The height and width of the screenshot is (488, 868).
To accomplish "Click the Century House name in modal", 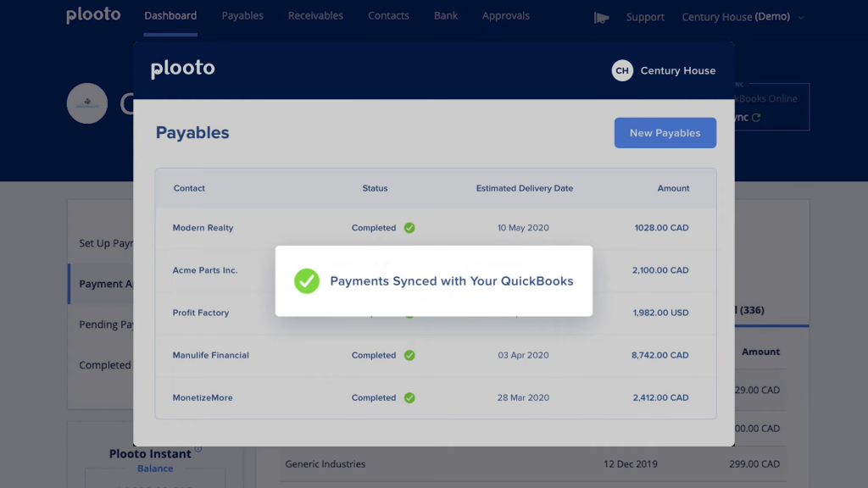I will (x=678, y=71).
